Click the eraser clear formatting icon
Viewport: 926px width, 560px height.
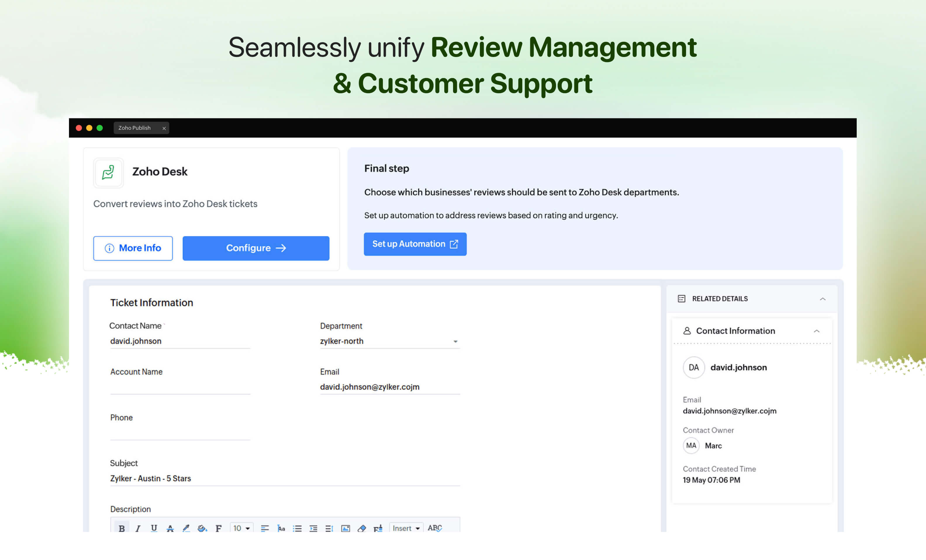click(x=362, y=528)
